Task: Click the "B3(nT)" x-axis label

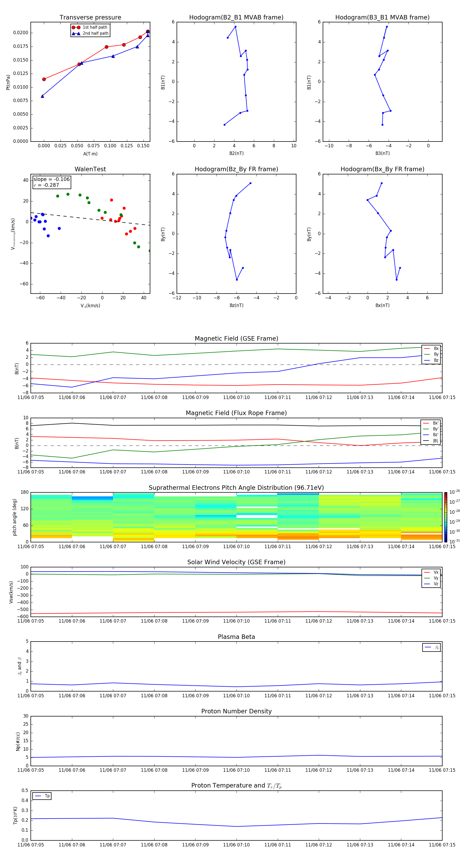Action: (x=382, y=153)
